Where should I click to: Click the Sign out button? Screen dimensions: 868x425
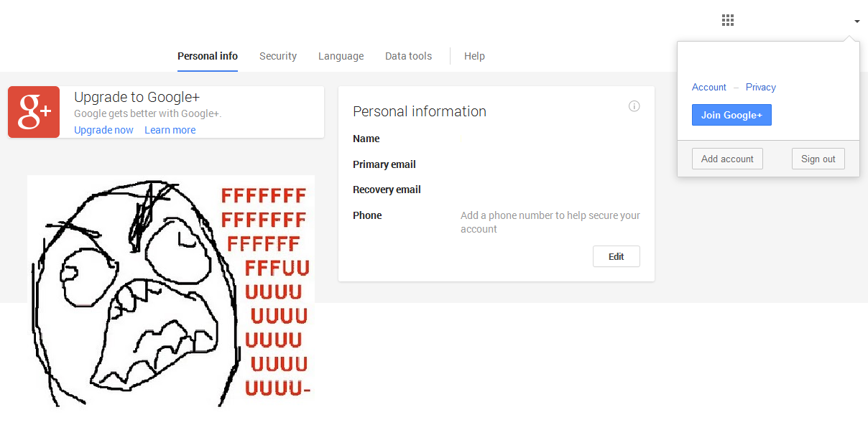click(x=818, y=159)
